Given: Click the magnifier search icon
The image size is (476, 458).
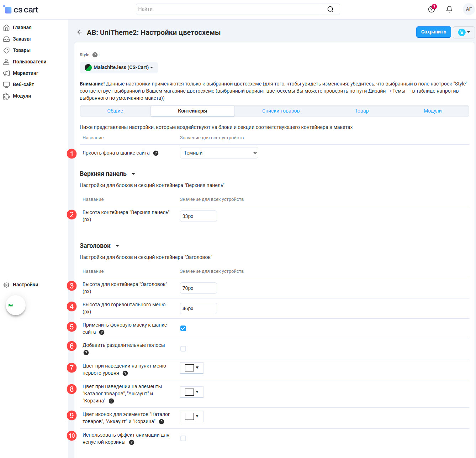Looking at the screenshot, I should tap(330, 9).
